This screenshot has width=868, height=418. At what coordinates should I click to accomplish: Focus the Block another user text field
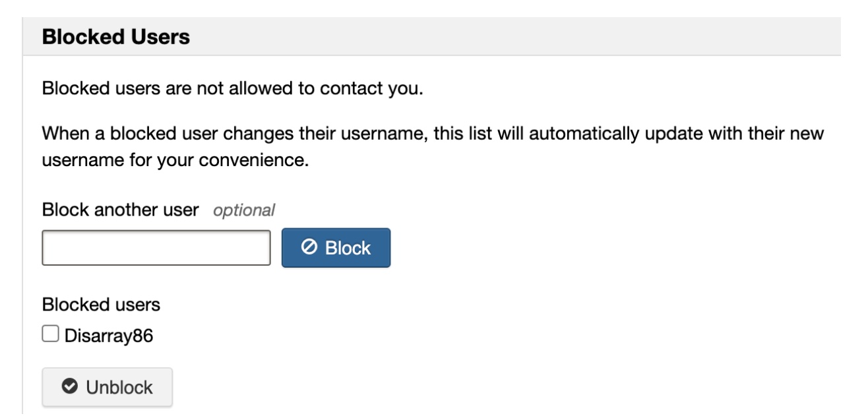[156, 248]
